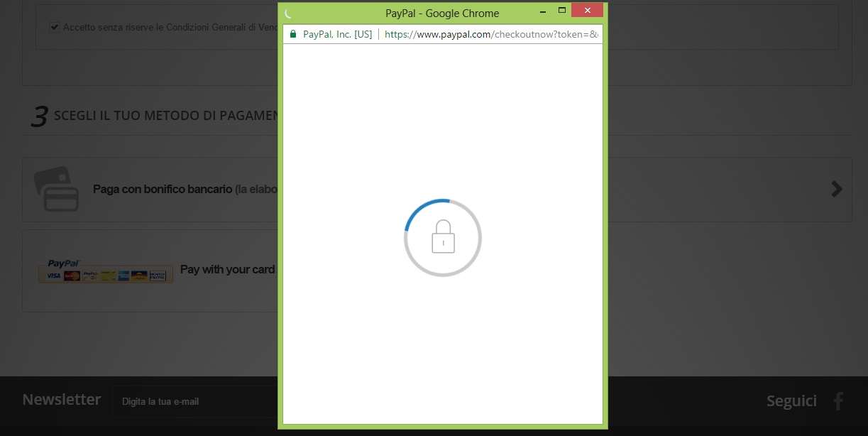Click the green padlock icon in address bar
This screenshot has width=868, height=436.
292,33
